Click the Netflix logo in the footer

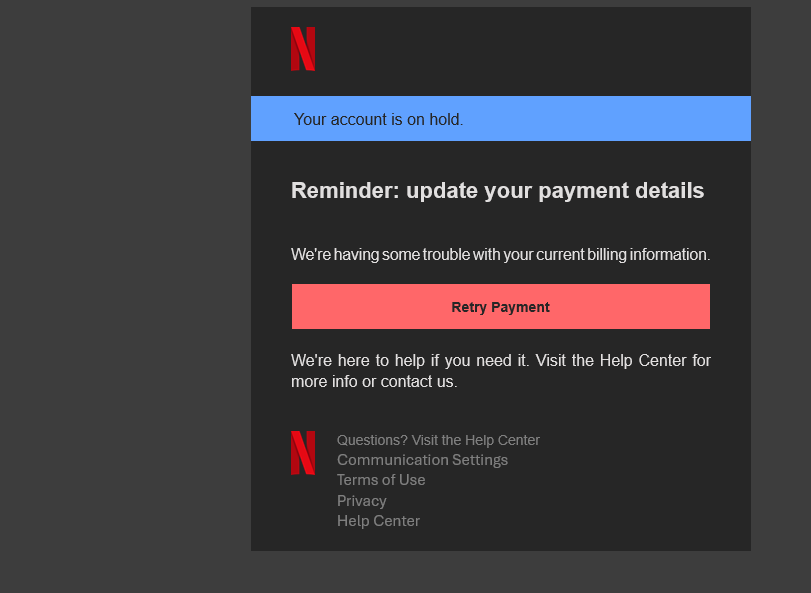point(303,453)
